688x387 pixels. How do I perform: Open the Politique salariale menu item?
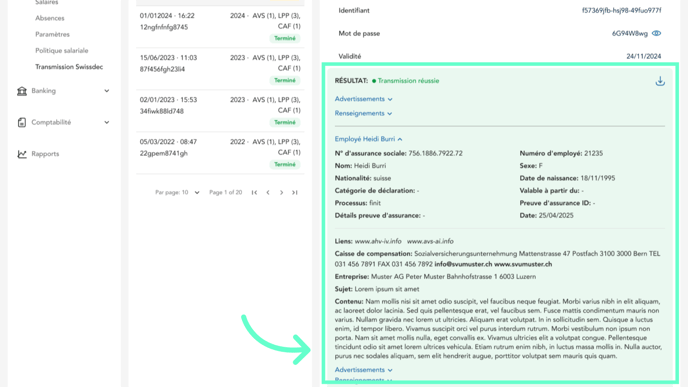point(61,50)
